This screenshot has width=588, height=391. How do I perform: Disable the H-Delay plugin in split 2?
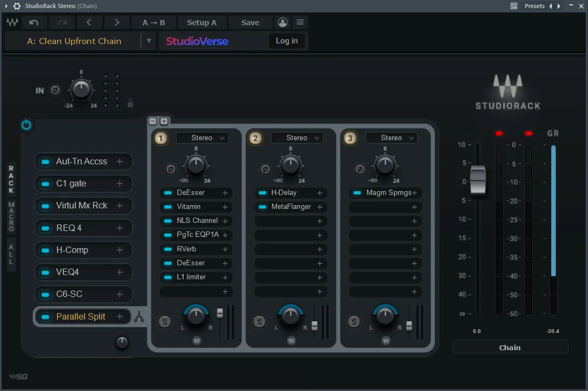[262, 193]
